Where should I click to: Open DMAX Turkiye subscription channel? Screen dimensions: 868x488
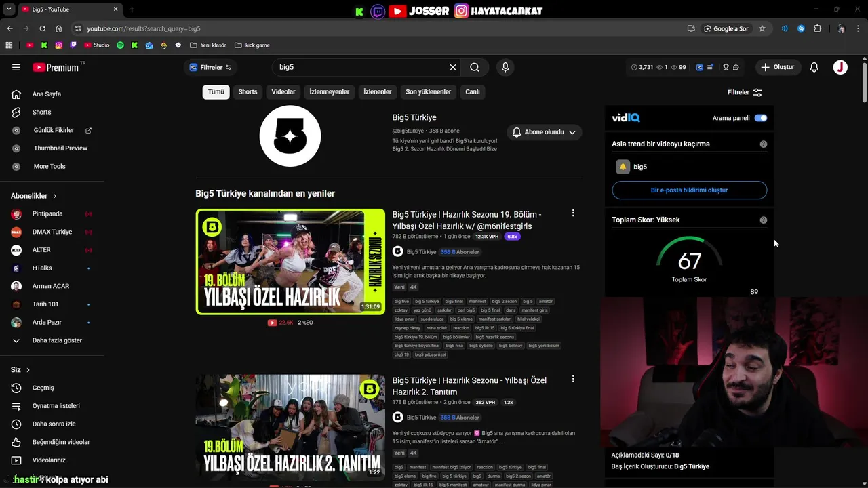point(52,232)
